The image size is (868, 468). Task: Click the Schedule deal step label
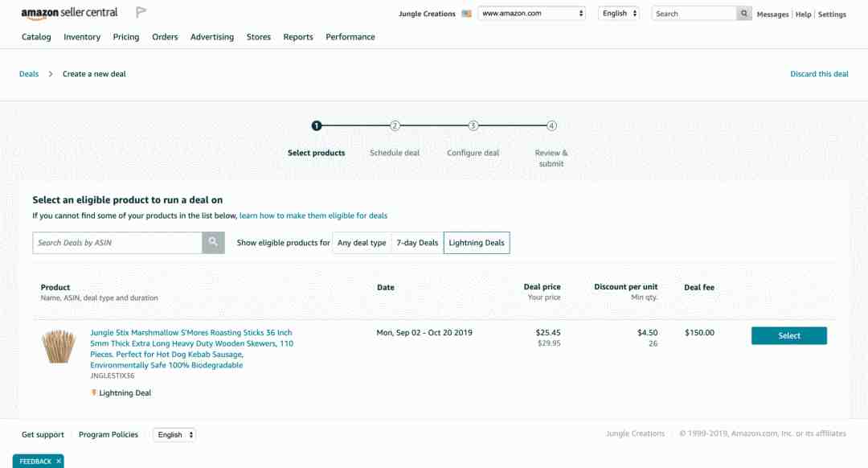(x=395, y=153)
